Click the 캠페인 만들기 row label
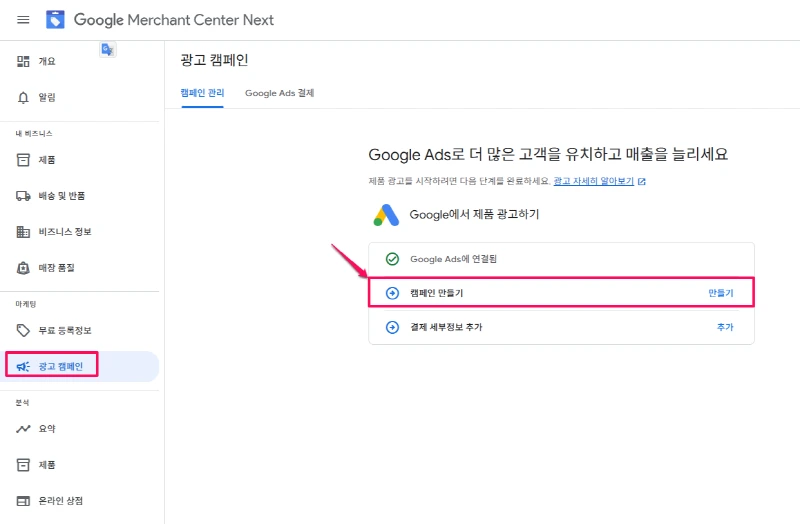Viewport: 800px width, 524px height. click(437, 293)
